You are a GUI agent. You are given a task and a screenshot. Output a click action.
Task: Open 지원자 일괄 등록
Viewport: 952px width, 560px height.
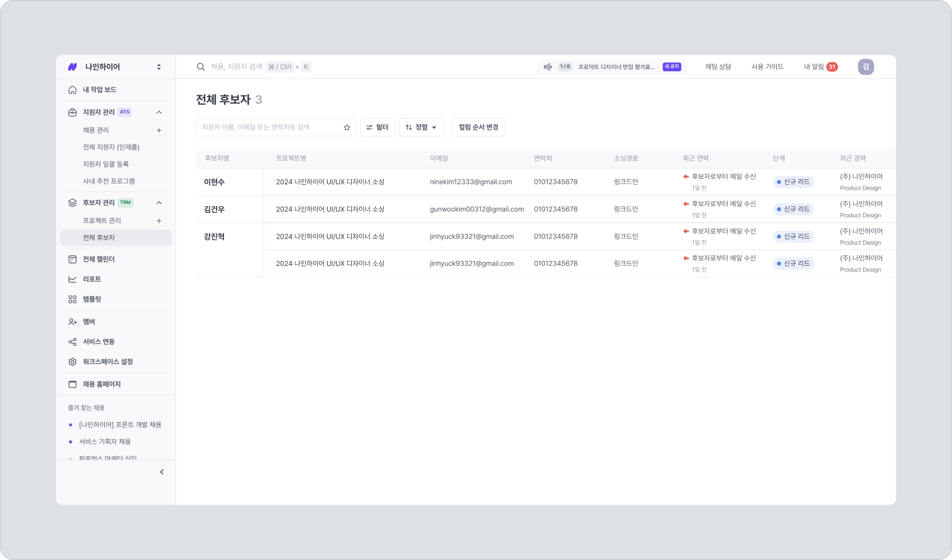[x=106, y=164]
